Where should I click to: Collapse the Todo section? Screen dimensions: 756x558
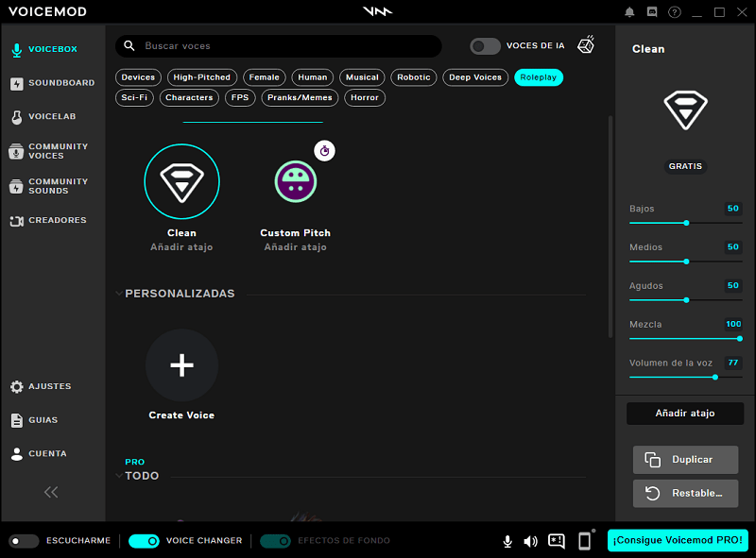[x=119, y=476]
